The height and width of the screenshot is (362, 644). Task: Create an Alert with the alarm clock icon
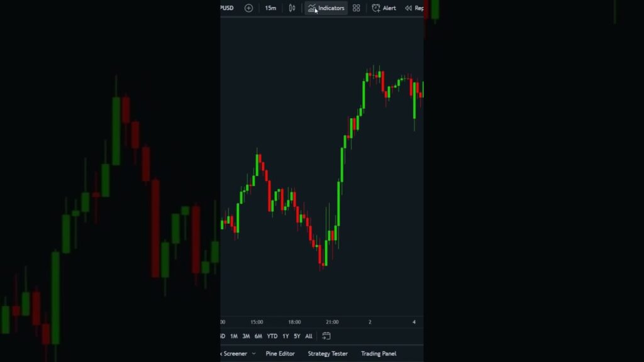(384, 8)
